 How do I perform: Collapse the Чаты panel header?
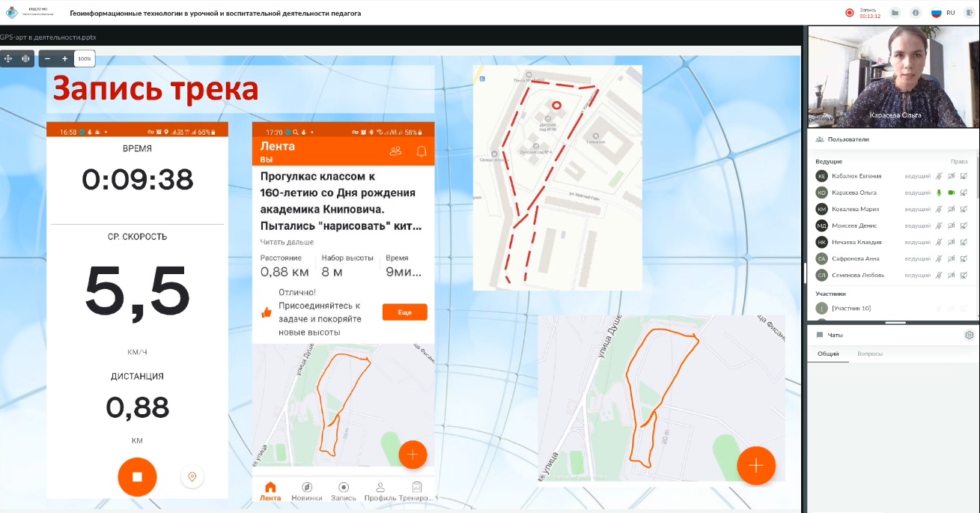(x=834, y=335)
